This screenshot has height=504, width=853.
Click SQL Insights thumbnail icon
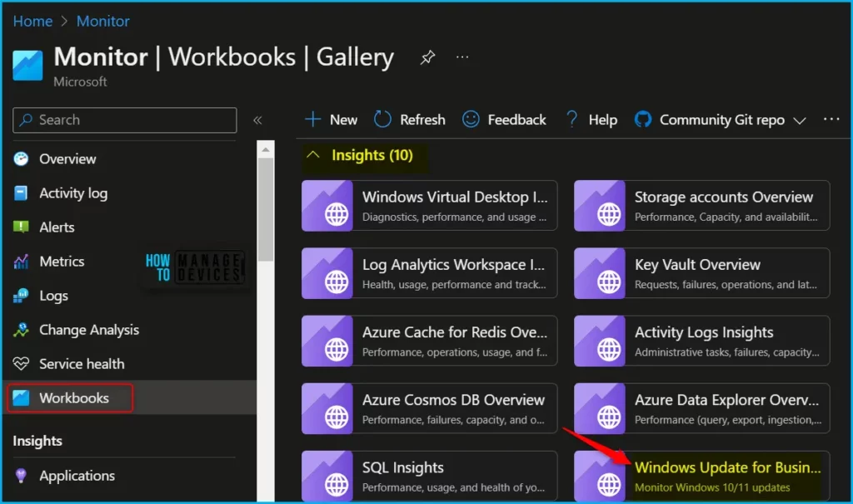pos(327,476)
